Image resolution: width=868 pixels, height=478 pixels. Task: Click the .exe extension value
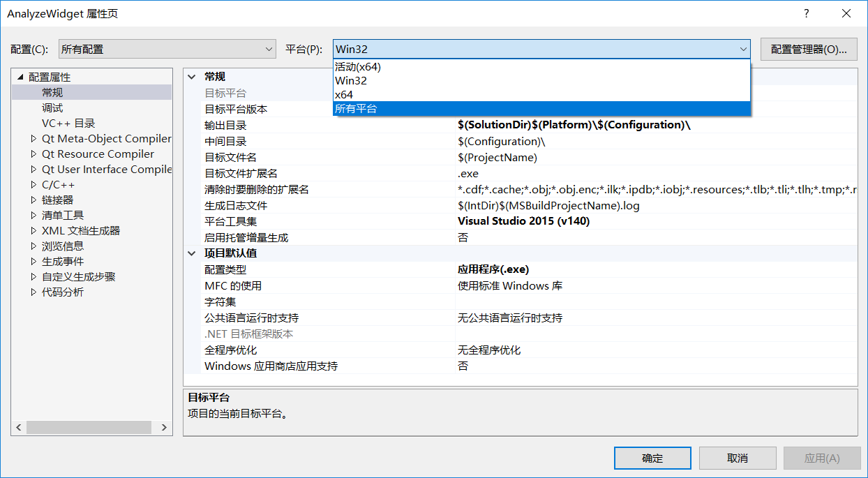[x=468, y=173]
